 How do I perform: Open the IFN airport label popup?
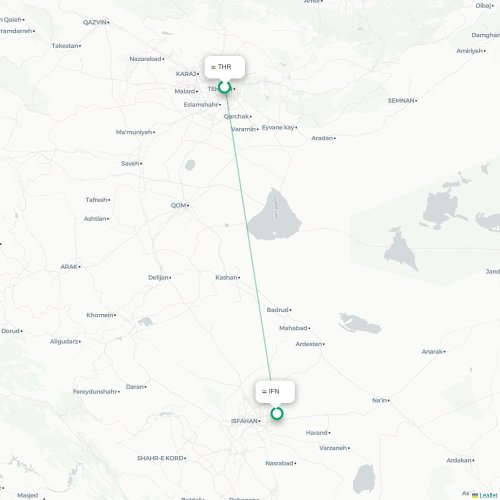pyautogui.click(x=275, y=391)
